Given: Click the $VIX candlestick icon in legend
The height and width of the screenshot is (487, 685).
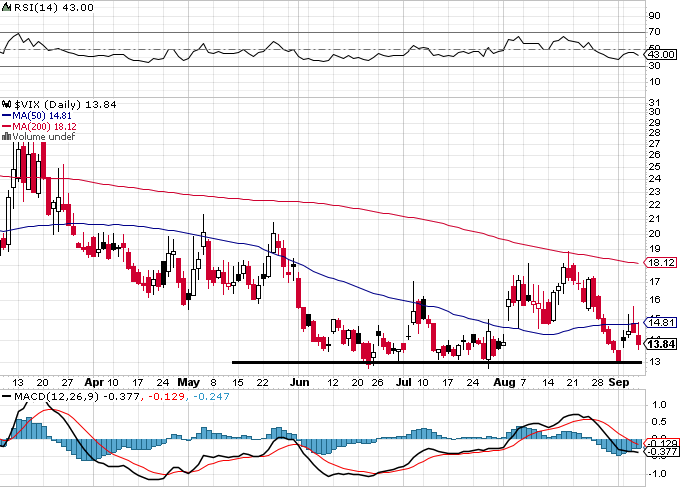Looking at the screenshot, I should tap(7, 104).
